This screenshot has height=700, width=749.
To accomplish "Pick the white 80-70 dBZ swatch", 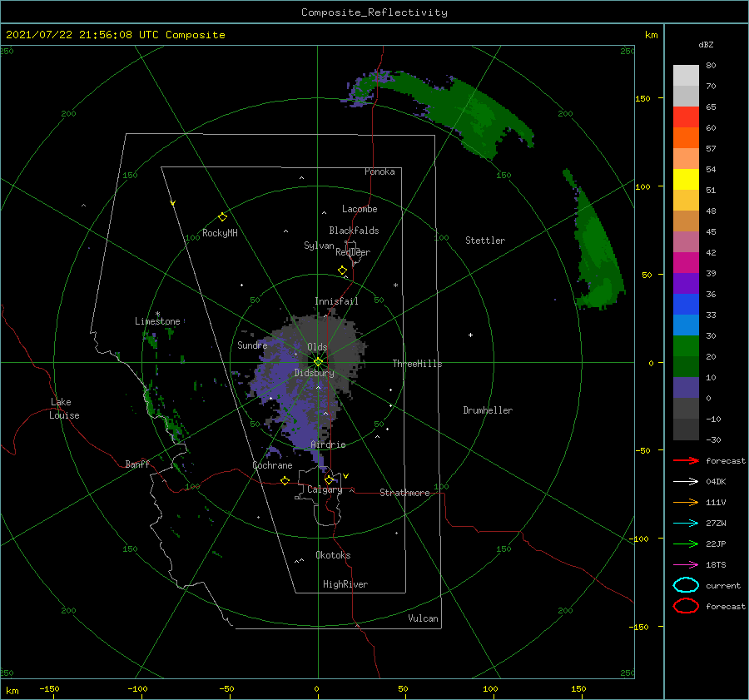I will pyautogui.click(x=686, y=76).
